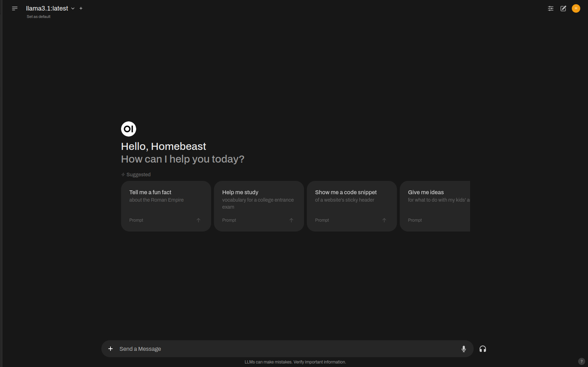Start a new chat via pencil icon
Viewport: 588px width, 367px height.
pyautogui.click(x=563, y=8)
